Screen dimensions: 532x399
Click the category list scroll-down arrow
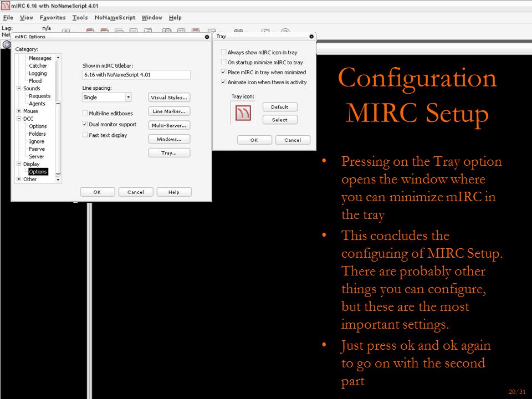[x=58, y=180]
